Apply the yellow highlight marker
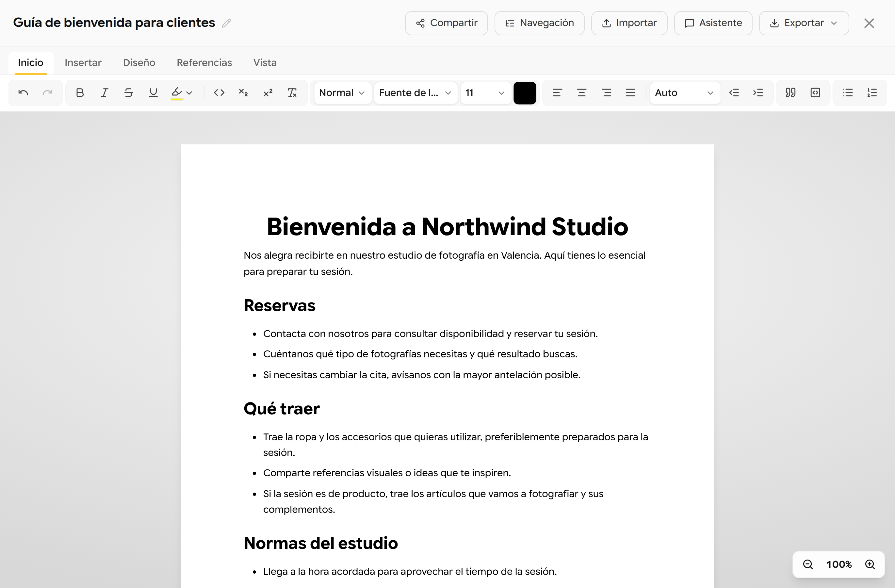This screenshot has height=588, width=895. point(177,92)
